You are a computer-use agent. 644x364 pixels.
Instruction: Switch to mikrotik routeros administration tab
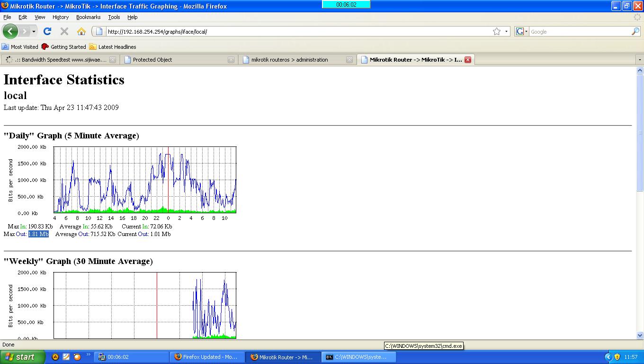[296, 60]
